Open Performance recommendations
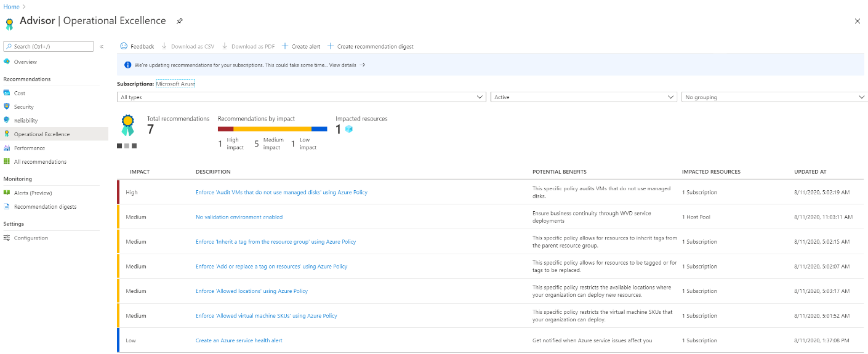Image resolution: width=868 pixels, height=354 pixels. click(x=30, y=148)
